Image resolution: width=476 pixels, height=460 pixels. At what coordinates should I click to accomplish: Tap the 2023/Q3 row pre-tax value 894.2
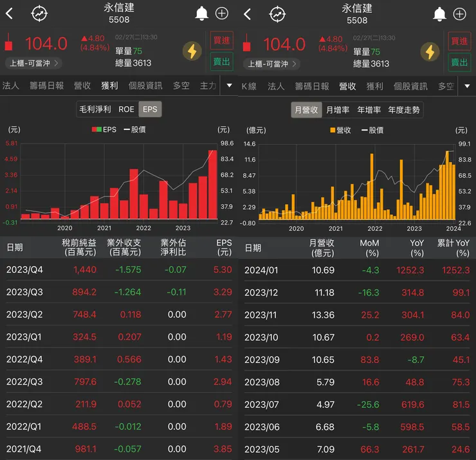pyautogui.click(x=84, y=292)
